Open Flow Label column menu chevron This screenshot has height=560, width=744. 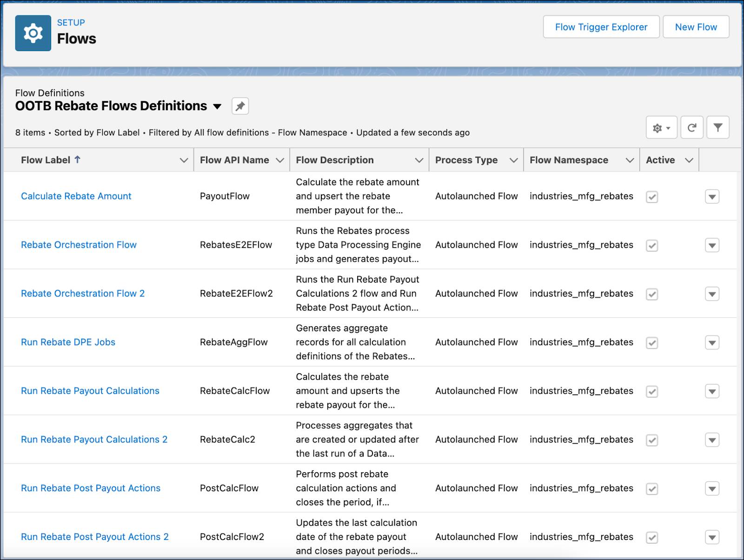click(184, 160)
